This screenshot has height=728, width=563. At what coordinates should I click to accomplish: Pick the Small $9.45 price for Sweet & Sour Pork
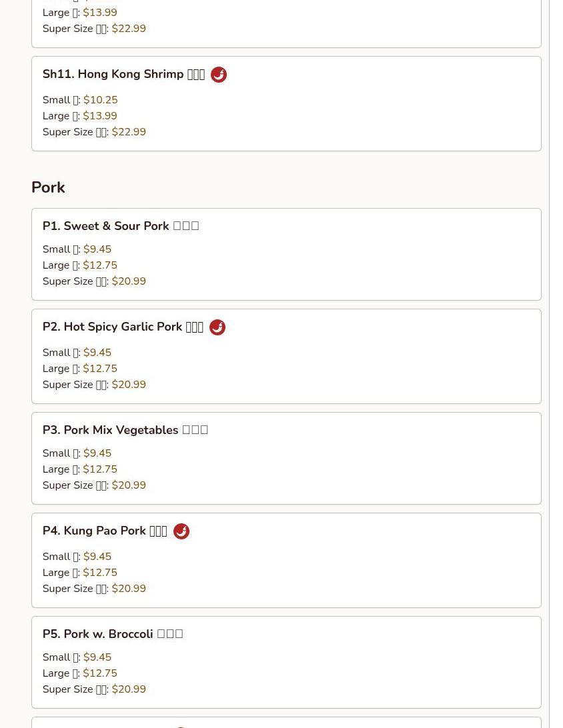click(97, 249)
